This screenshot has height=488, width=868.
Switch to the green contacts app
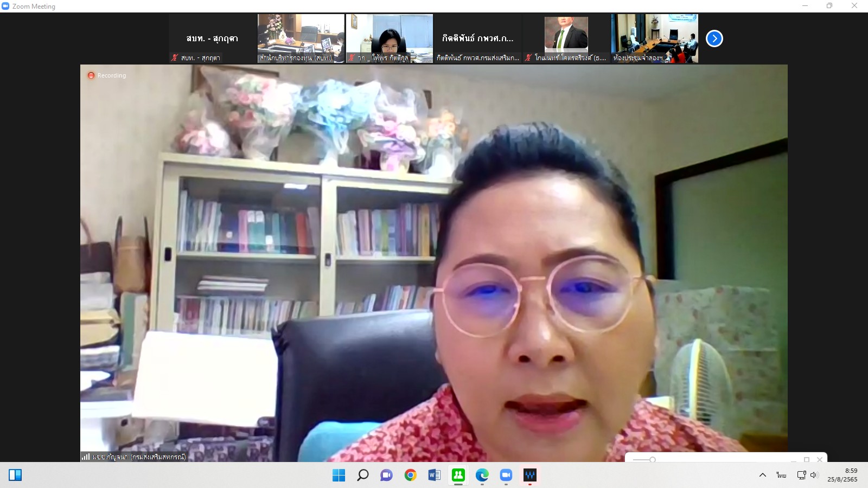point(458,476)
